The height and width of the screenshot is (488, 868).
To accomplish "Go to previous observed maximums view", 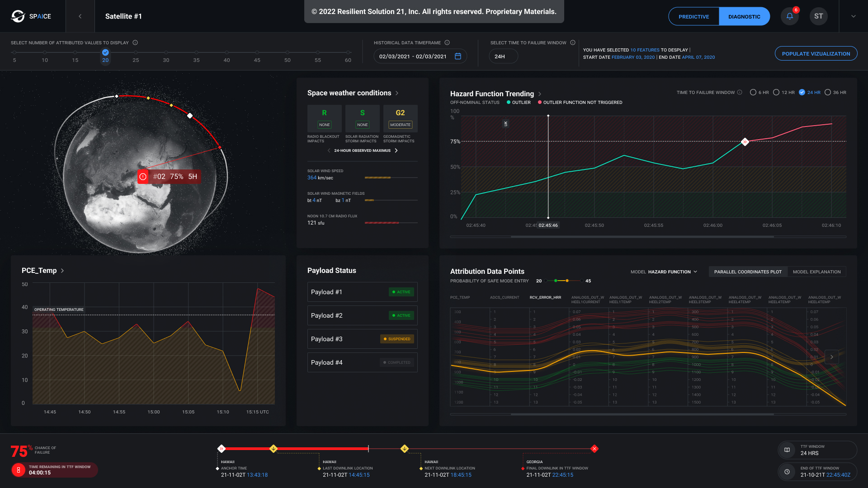I will [x=329, y=150].
